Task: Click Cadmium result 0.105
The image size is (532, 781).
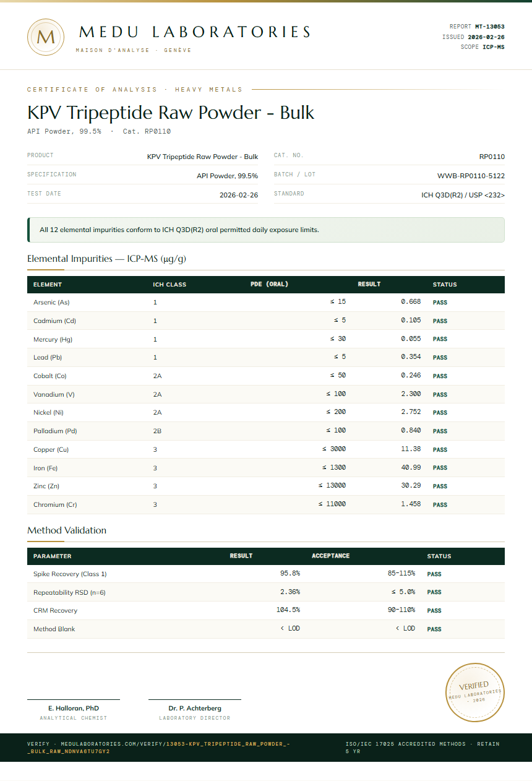Action: pos(411,321)
